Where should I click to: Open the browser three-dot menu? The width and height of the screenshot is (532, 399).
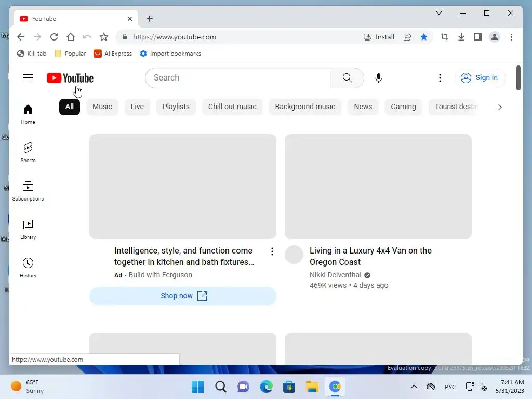point(511,37)
